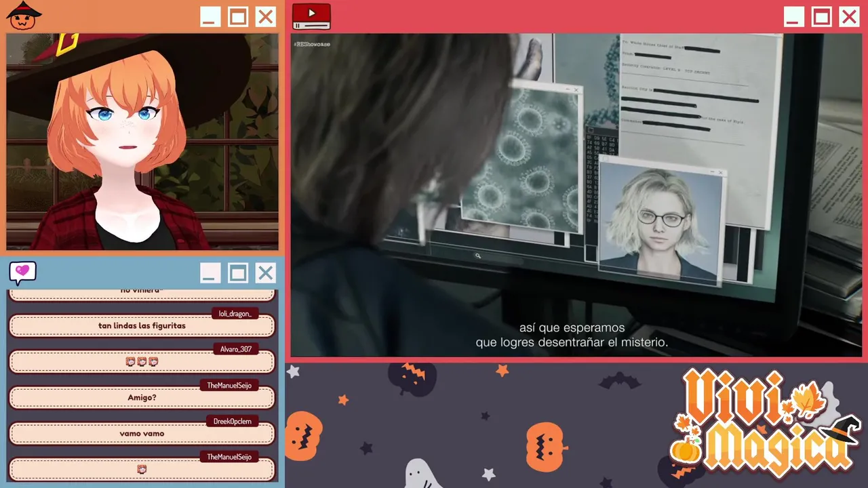Minimize the webcam avatar window
Image resolution: width=868 pixels, height=488 pixels.
(210, 17)
